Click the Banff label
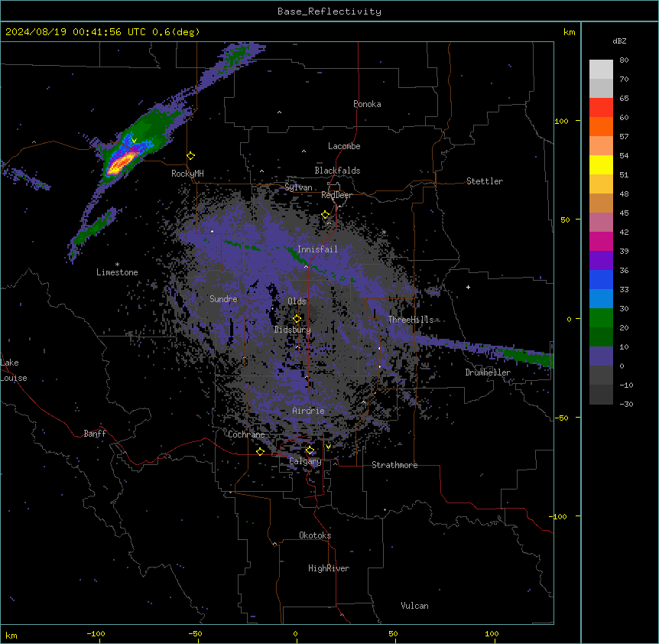Image resolution: width=659 pixels, height=644 pixels. tap(95, 434)
